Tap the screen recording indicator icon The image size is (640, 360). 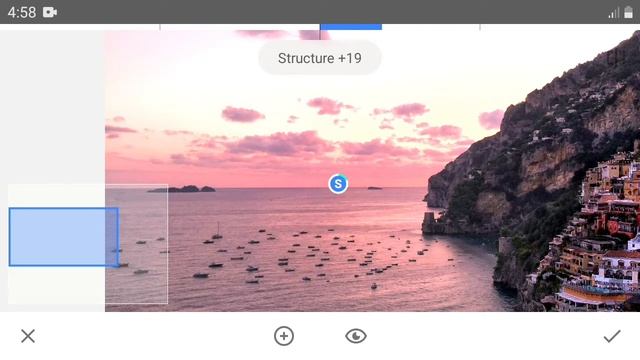point(50,12)
